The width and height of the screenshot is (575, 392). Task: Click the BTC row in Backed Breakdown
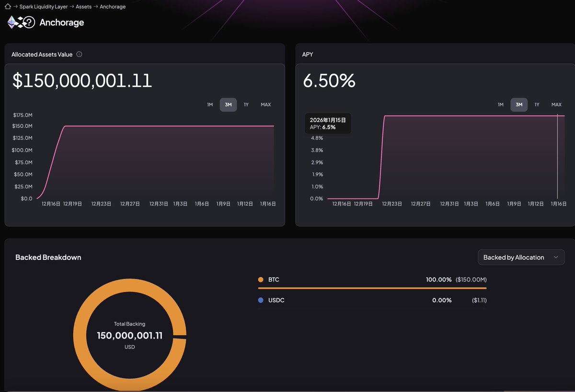(x=372, y=280)
